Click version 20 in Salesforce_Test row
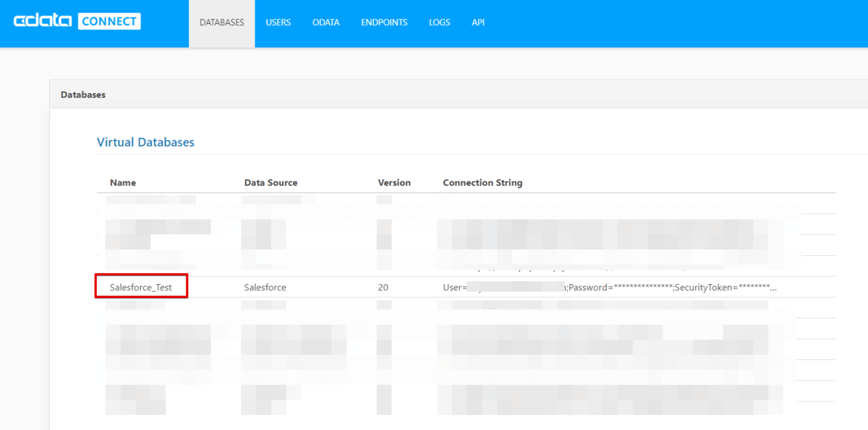868x430 pixels. [383, 287]
